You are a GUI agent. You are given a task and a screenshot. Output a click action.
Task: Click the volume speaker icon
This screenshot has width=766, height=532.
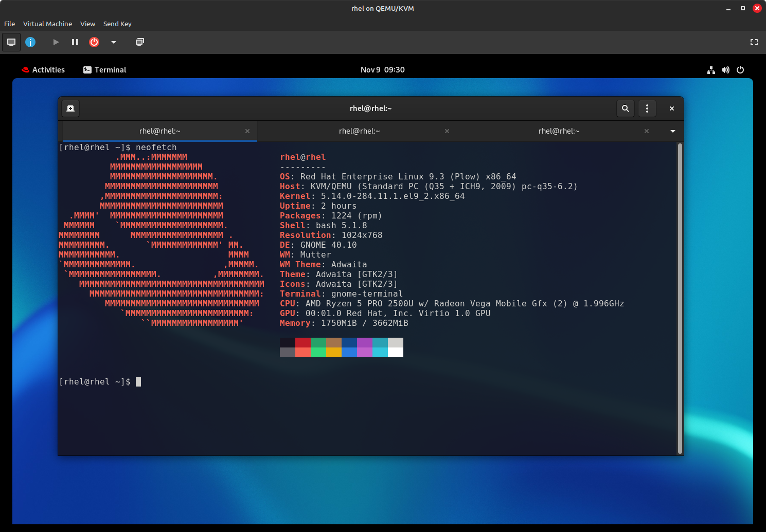725,70
